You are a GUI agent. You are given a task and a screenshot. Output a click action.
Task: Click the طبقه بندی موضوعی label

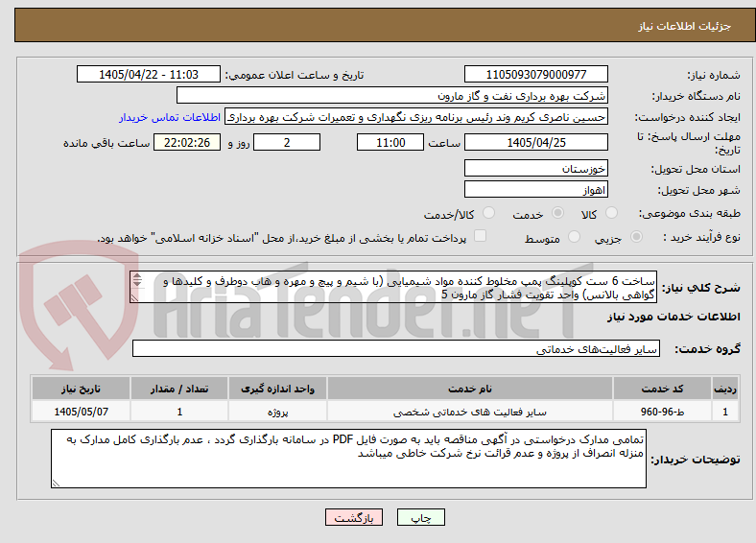pos(690,213)
